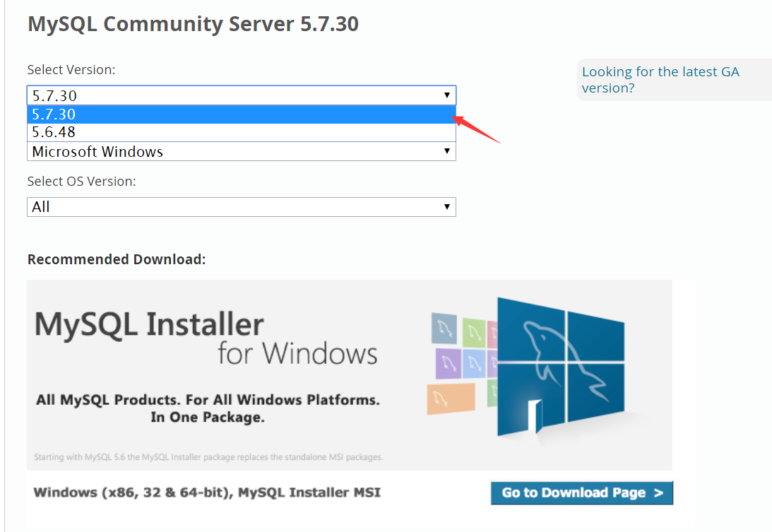Click the orange dolphin tile icon
The image size is (772, 532).
pyautogui.click(x=451, y=398)
